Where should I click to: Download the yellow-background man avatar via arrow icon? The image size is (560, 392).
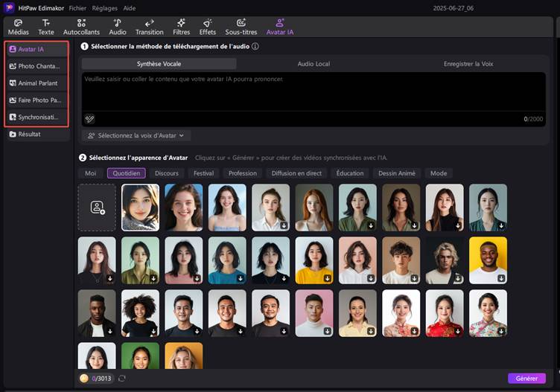click(x=501, y=278)
